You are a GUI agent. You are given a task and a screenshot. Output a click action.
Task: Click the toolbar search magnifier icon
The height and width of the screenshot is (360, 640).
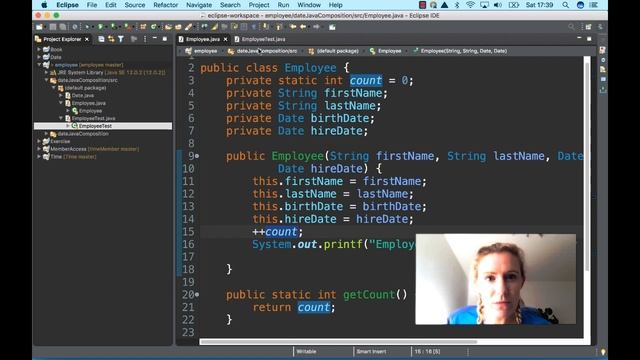571,27
